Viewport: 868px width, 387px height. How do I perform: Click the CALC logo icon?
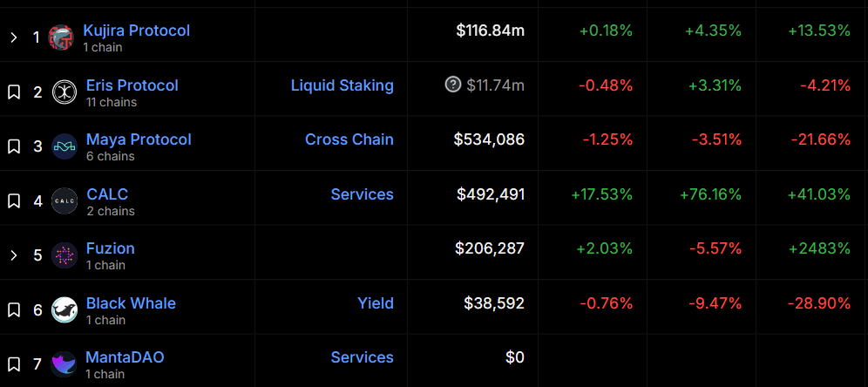tap(64, 200)
